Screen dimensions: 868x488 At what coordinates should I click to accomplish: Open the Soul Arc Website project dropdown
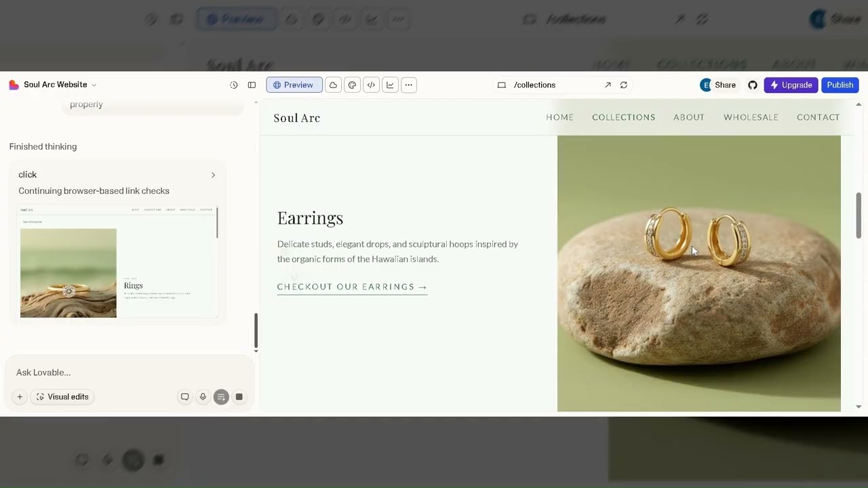click(x=60, y=85)
